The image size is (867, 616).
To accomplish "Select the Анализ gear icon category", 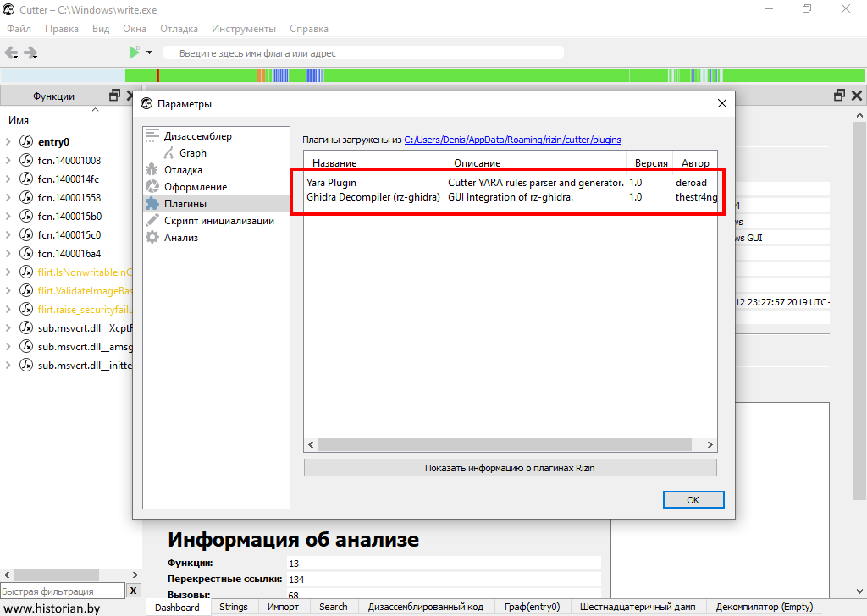I will click(x=152, y=238).
